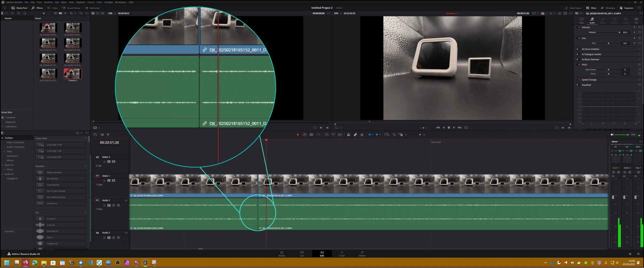Expand the Titles category in Toolbox
This screenshot has height=268, width=644.
pyautogui.click(x=4, y=152)
